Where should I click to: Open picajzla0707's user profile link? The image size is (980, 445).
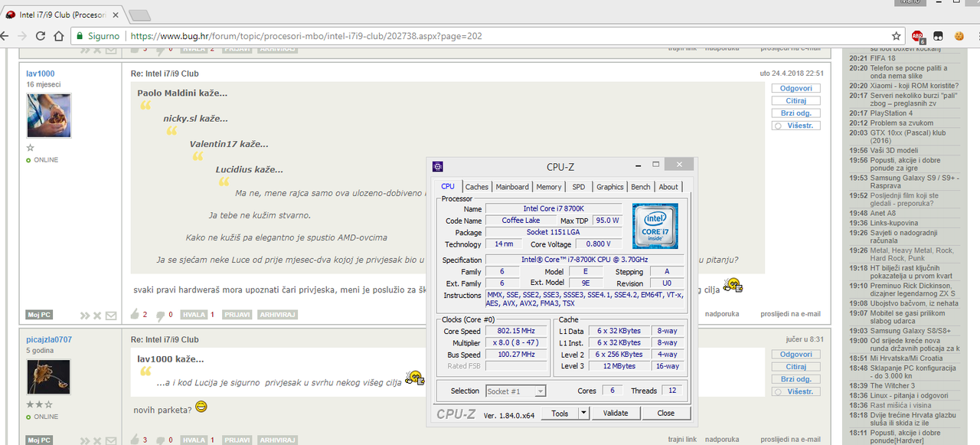coord(49,339)
